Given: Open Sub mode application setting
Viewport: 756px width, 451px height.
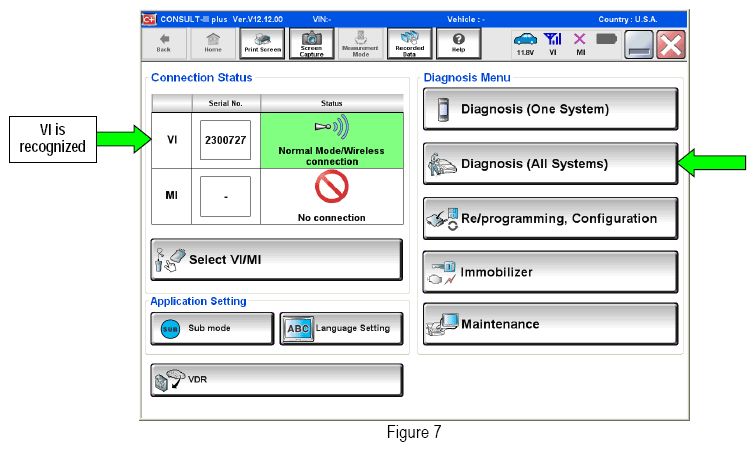Looking at the screenshot, I should point(212,328).
